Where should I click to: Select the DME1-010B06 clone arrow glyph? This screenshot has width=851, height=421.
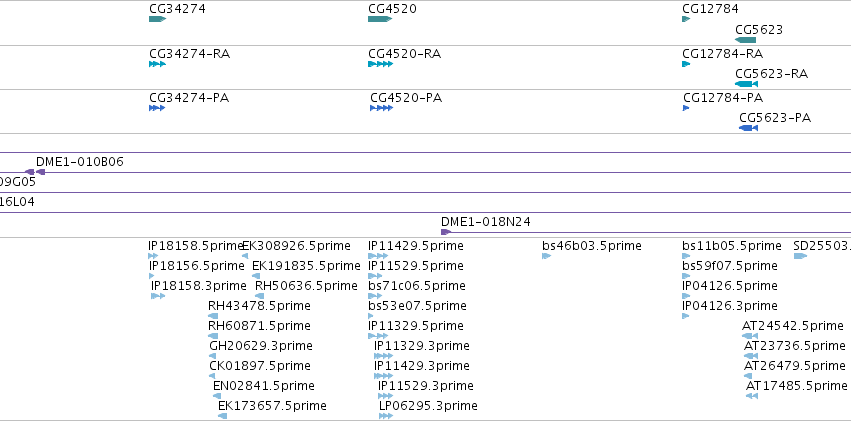[x=41, y=173]
